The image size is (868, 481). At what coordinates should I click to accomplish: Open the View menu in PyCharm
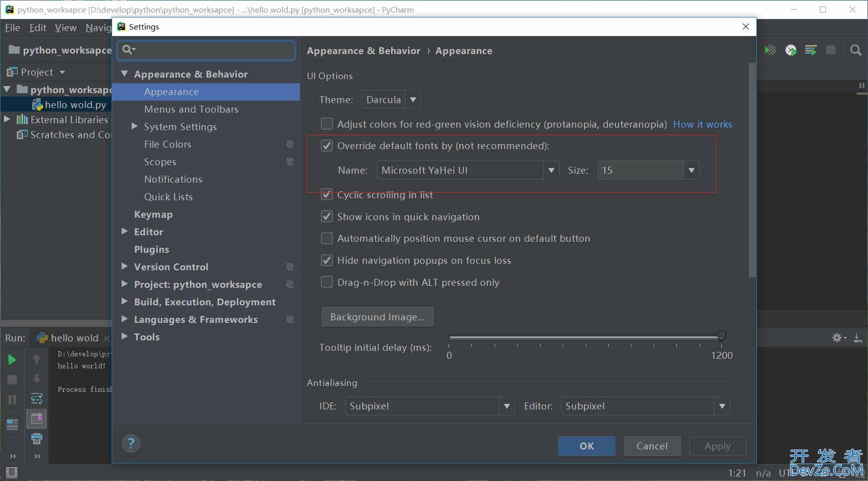coord(66,28)
